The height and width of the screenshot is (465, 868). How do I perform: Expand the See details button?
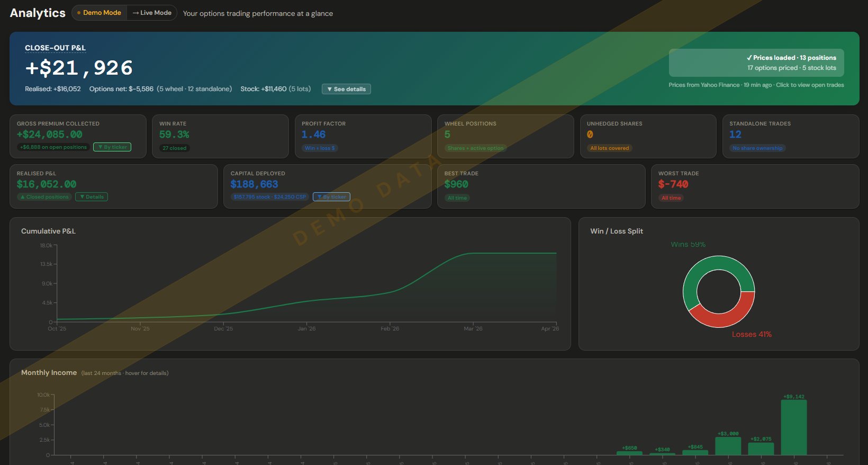pyautogui.click(x=346, y=89)
